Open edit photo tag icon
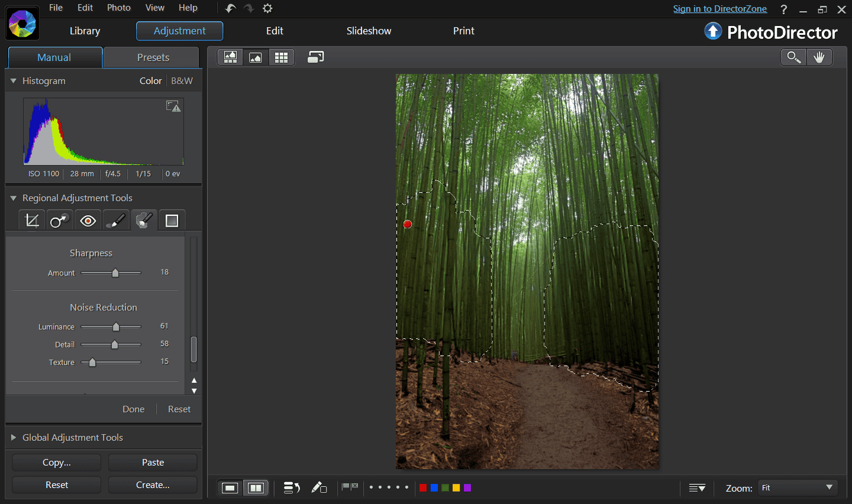Image resolution: width=852 pixels, height=504 pixels. (319, 488)
